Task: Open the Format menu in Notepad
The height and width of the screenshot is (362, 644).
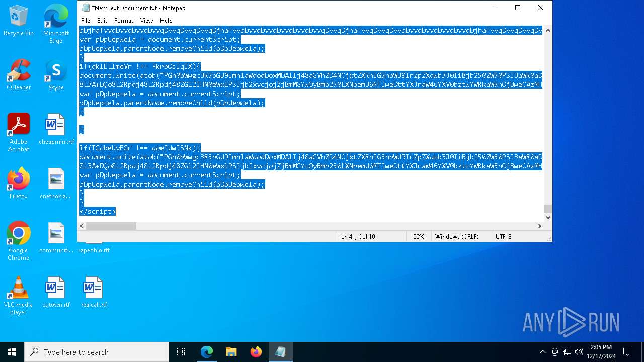Action: coord(124,21)
